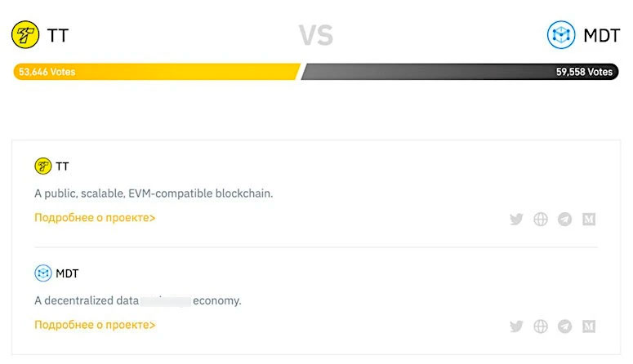The height and width of the screenshot is (364, 633).
Task: Open MDT project's Telegram channel
Action: pos(564,326)
